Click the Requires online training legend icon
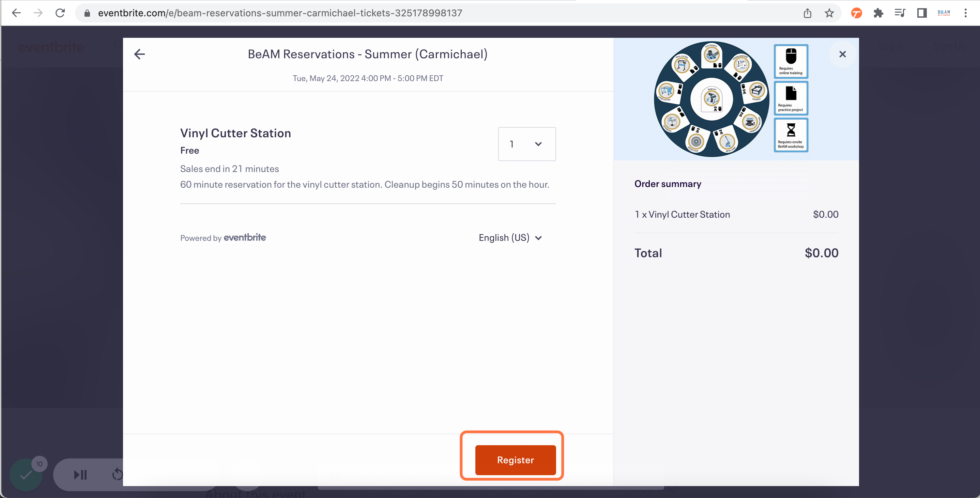The image size is (980, 498). click(791, 61)
